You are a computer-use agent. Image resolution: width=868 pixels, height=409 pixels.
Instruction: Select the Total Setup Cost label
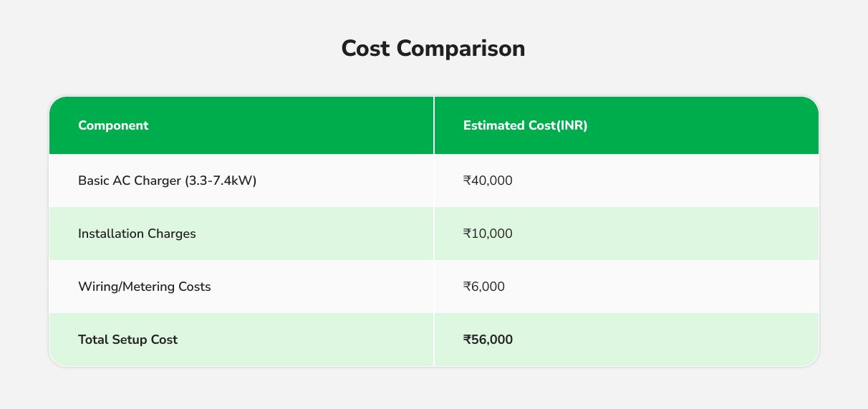point(127,340)
